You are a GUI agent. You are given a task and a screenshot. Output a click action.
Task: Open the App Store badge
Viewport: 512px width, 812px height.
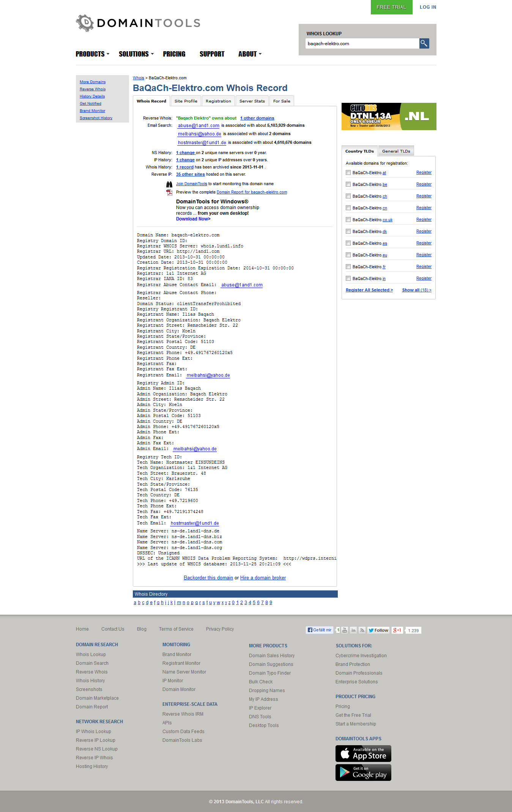(363, 754)
